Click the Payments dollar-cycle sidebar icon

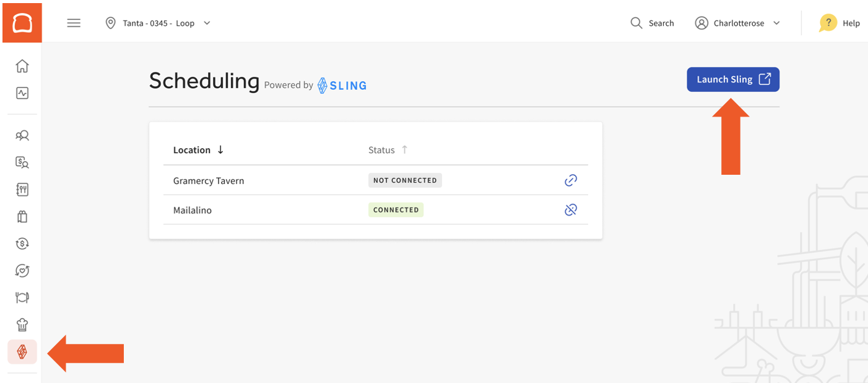22,244
